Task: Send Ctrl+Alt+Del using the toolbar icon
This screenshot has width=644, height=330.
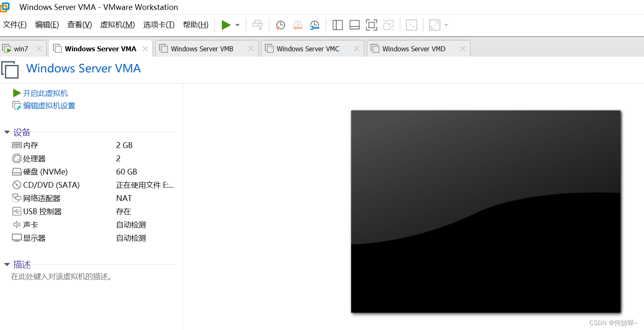Action: coord(257,25)
